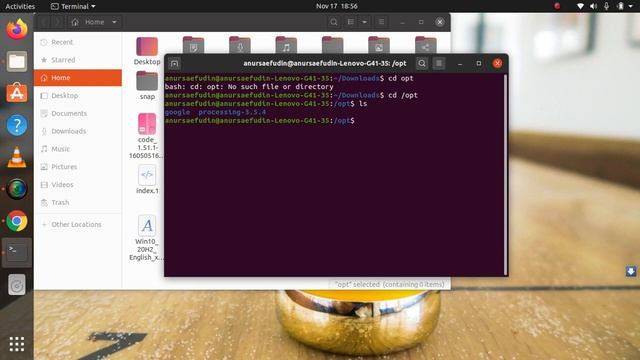Click the terminal scrollbar
This screenshot has width=640, height=360.
506,174
